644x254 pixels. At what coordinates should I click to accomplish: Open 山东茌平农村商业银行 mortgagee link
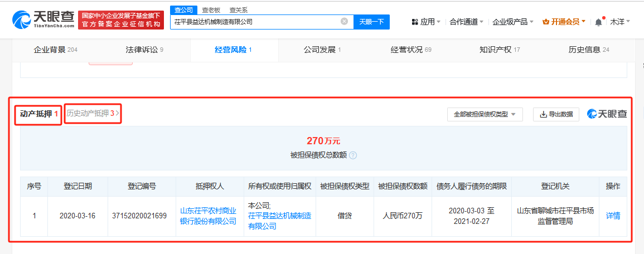point(208,216)
